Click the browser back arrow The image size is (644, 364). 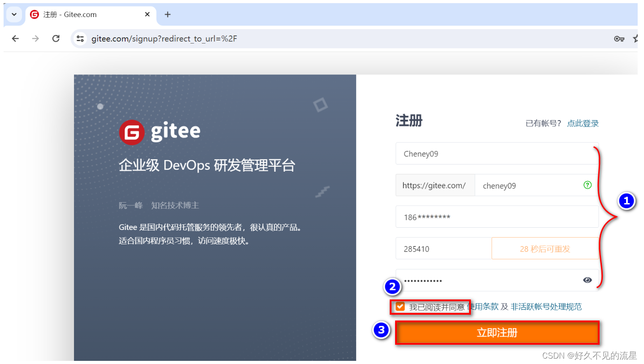(15, 39)
